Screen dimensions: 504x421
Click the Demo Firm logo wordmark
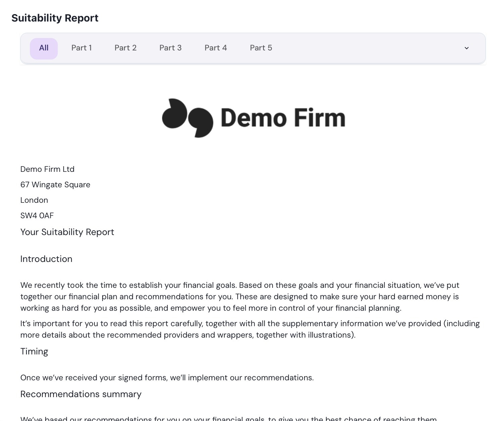coord(283,118)
